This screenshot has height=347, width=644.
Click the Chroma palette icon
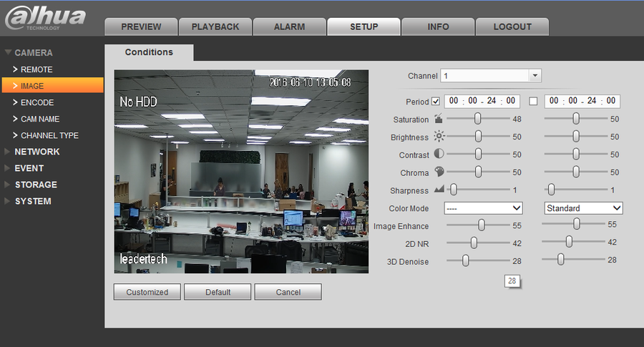click(439, 172)
